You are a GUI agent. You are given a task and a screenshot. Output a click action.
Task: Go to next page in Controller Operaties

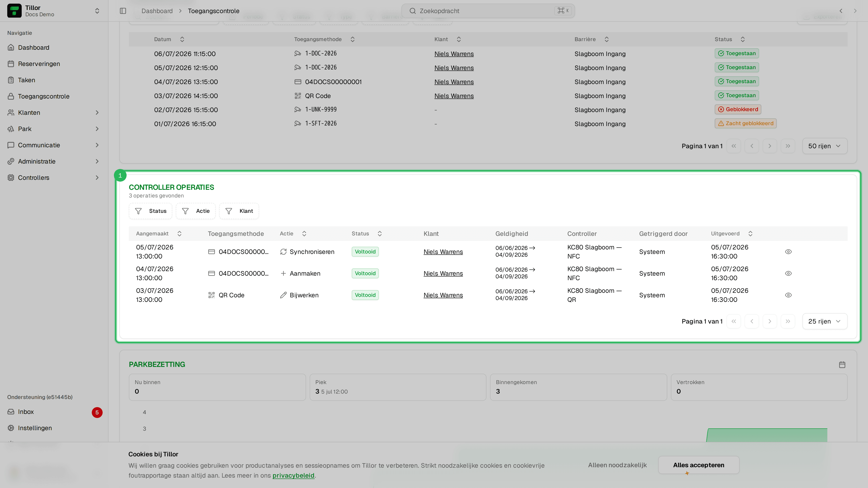[x=770, y=321]
